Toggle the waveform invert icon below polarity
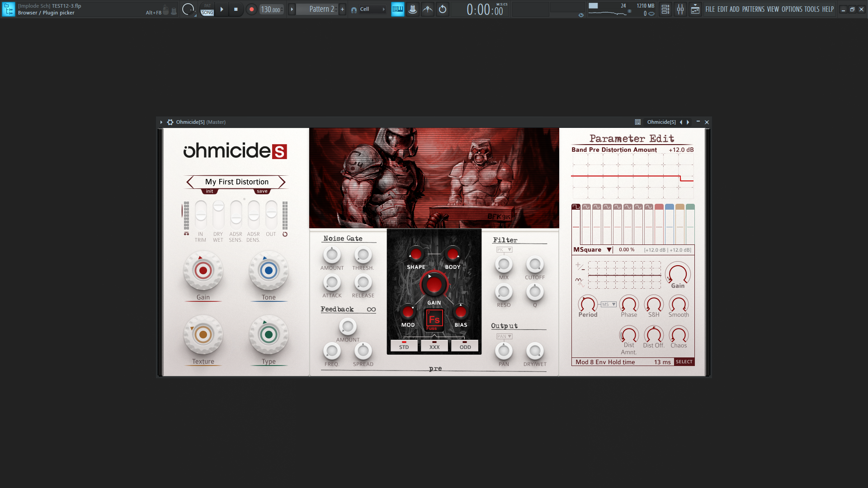868x488 pixels. coord(580,282)
